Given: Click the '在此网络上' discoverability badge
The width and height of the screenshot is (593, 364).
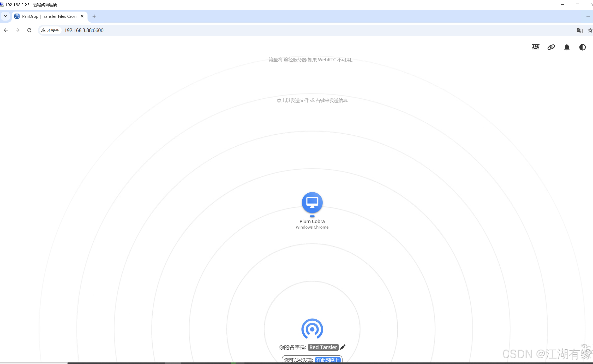Looking at the screenshot, I should click(x=328, y=360).
